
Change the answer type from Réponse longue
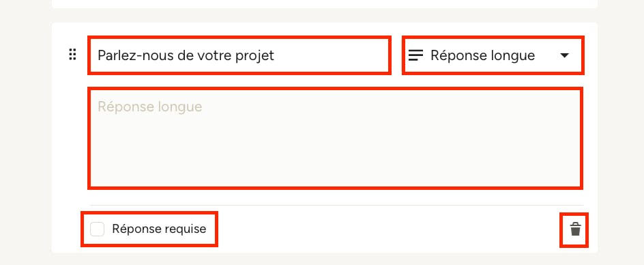coord(493,55)
